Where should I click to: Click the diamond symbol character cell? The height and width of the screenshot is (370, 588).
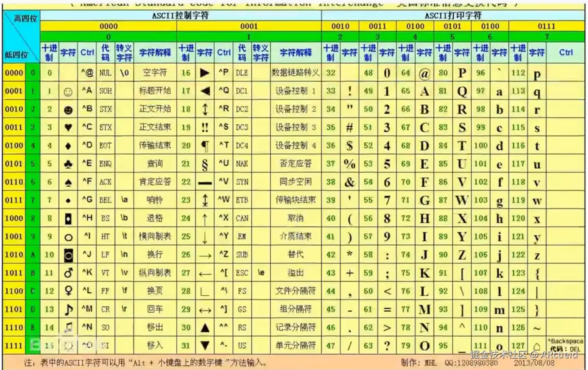68,146
